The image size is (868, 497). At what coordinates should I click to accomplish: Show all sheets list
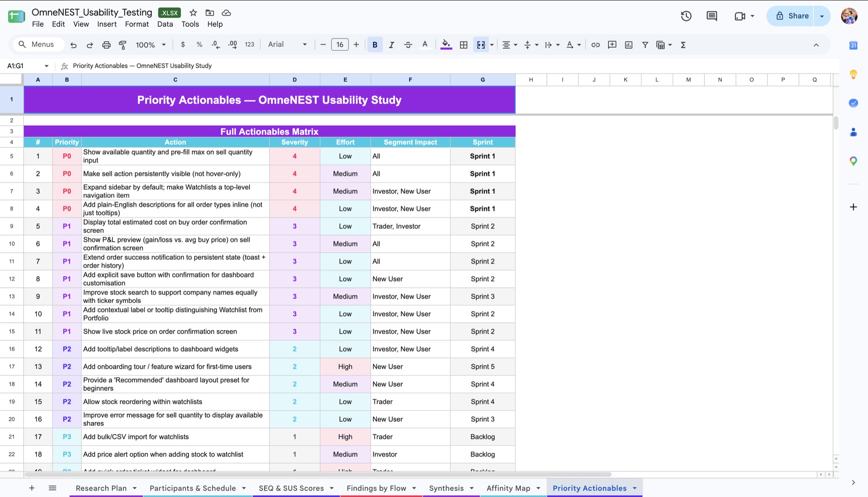53,488
